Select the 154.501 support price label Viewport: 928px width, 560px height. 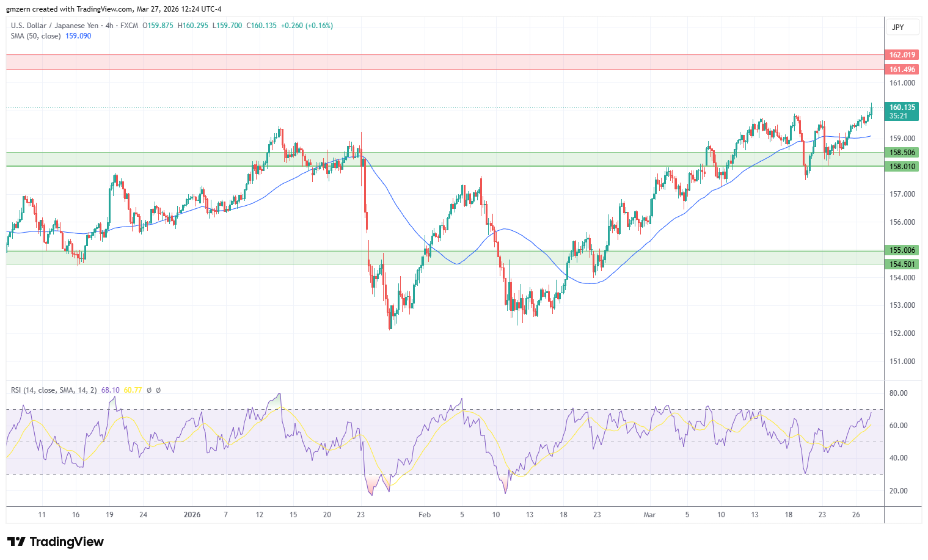pyautogui.click(x=902, y=264)
